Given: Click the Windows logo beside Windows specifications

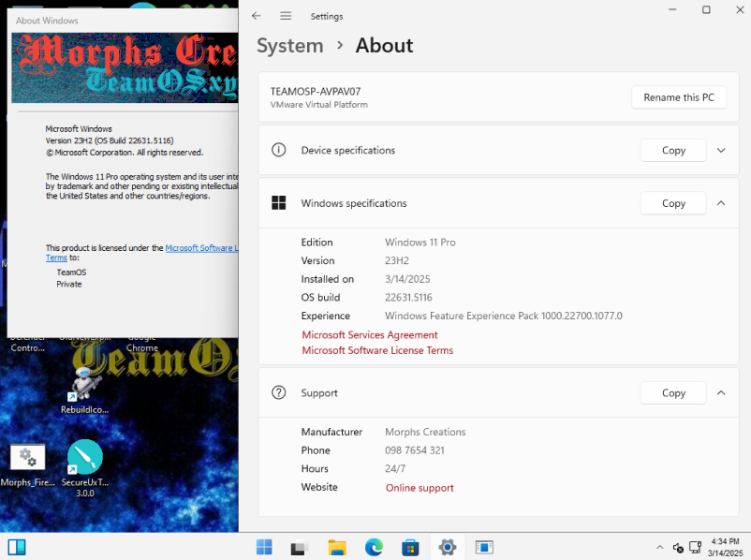Looking at the screenshot, I should pos(279,203).
